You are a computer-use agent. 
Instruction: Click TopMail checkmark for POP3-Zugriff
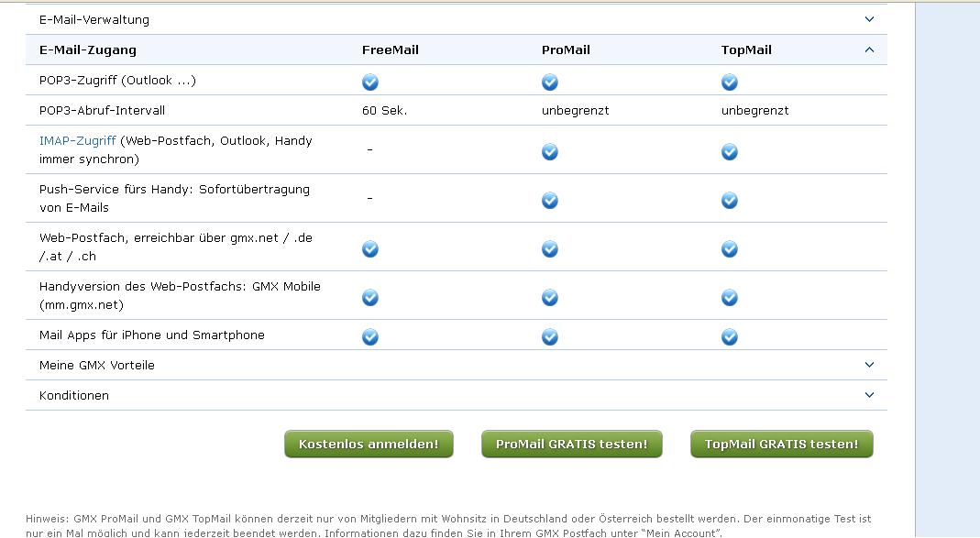730,82
